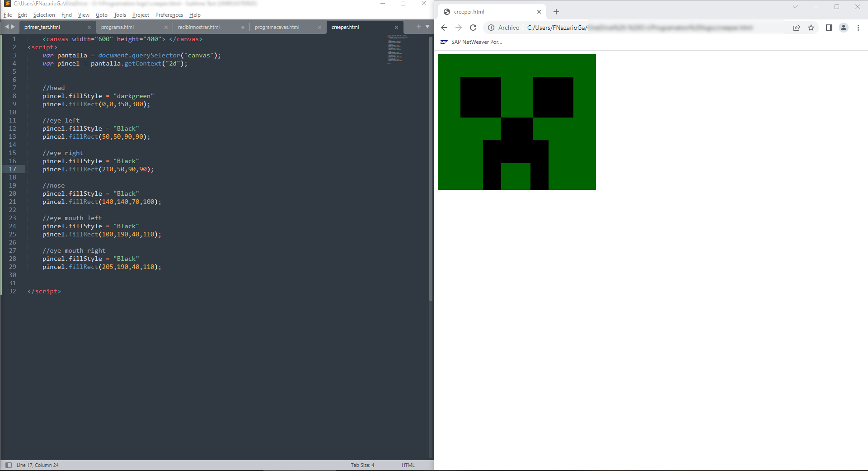
Task: Close the creeper.html editor tab
Action: [x=396, y=28]
